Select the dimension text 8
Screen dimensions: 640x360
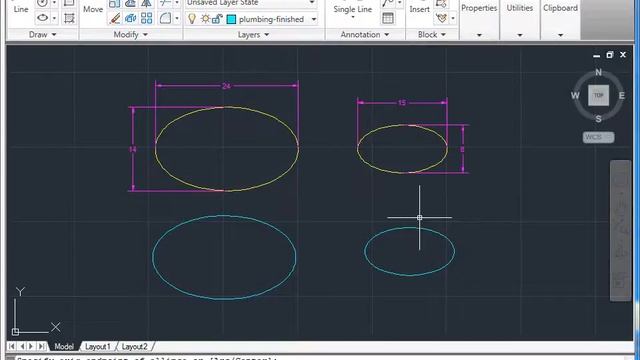[x=462, y=150]
